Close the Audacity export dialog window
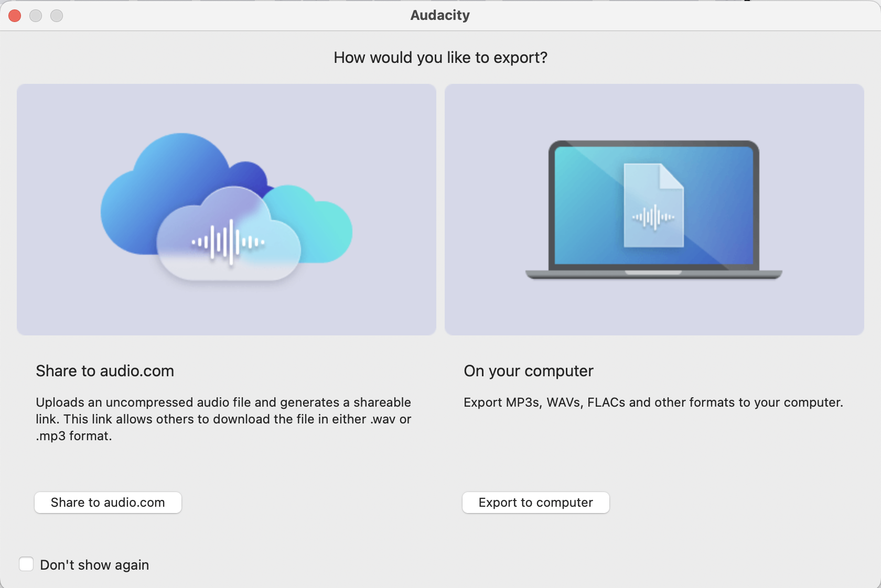 point(15,16)
